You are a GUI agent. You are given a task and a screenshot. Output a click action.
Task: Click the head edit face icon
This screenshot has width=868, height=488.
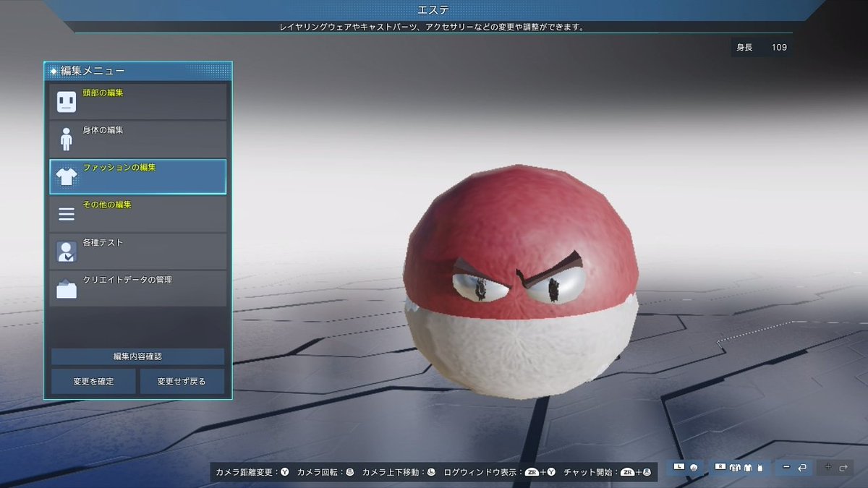pos(67,102)
